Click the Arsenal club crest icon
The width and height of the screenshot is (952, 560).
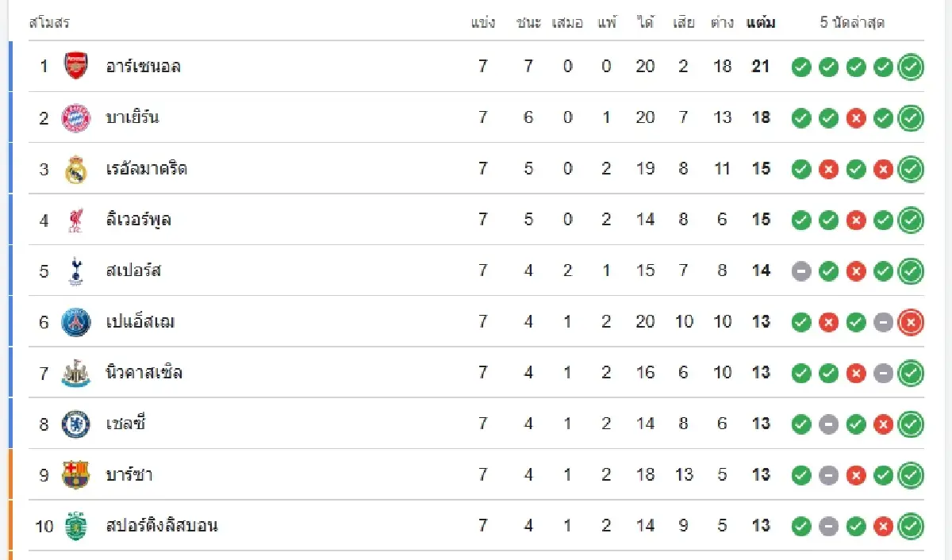coord(76,67)
